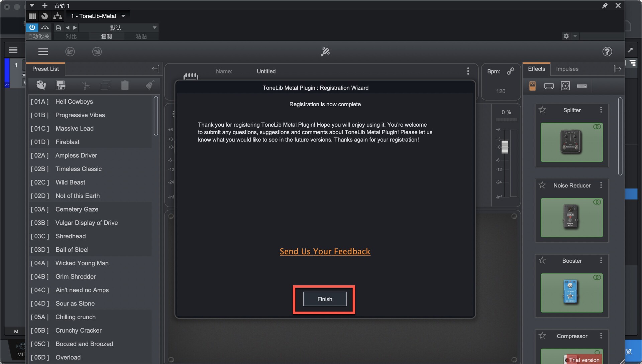
Task: Collapse the Effects panel arrow
Action: [617, 69]
